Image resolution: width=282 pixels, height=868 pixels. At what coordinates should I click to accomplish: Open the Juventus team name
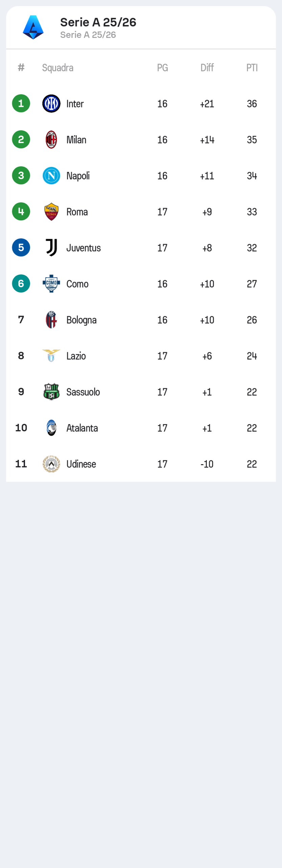[x=84, y=248]
